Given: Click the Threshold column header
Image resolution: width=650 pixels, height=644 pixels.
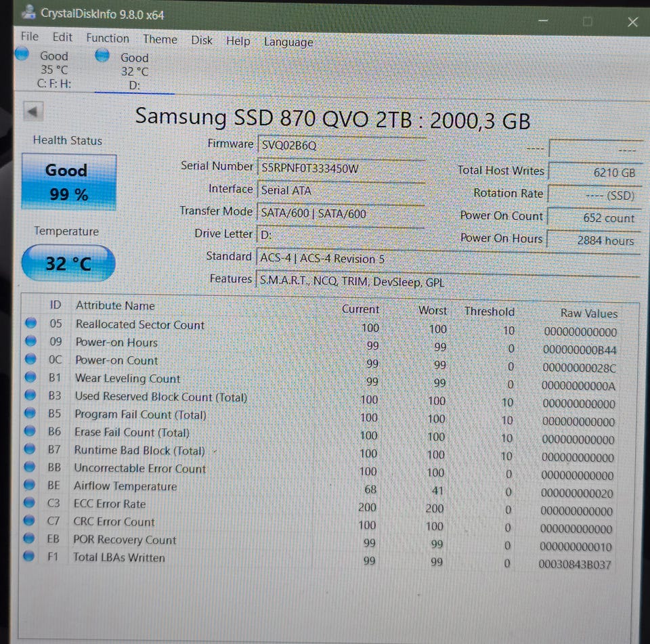Looking at the screenshot, I should click(489, 312).
